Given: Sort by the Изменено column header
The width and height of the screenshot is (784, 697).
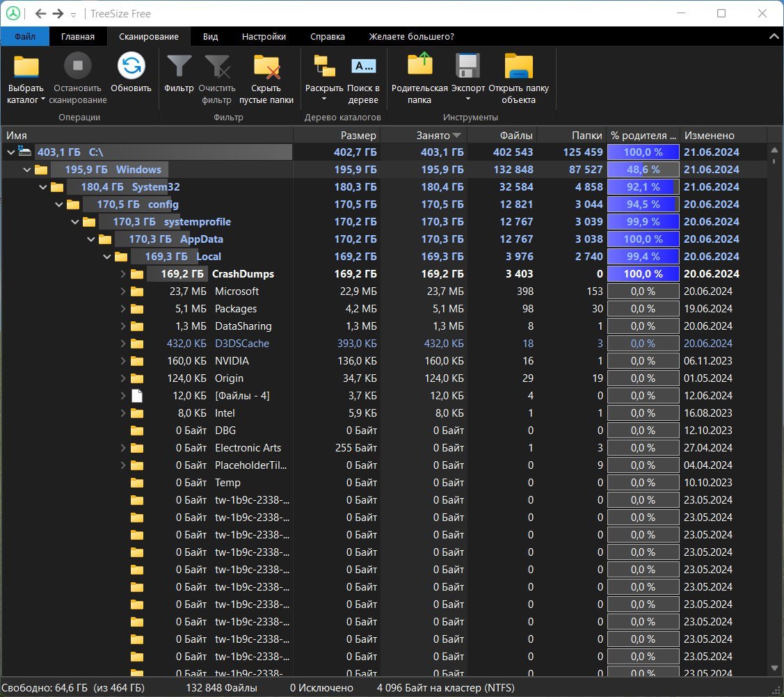Looking at the screenshot, I should tap(723, 135).
